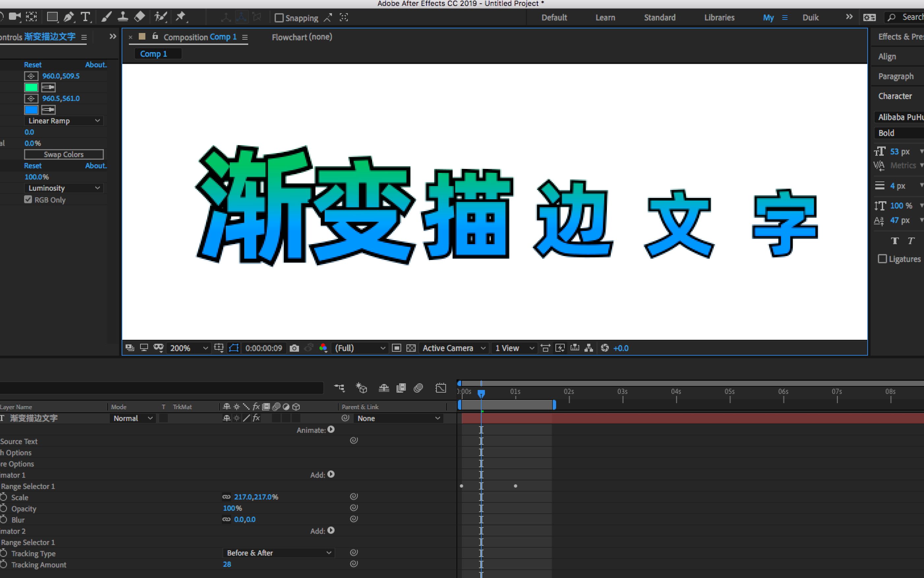This screenshot has width=924, height=578.
Task: Click the snapshot camera icon
Action: pos(294,348)
